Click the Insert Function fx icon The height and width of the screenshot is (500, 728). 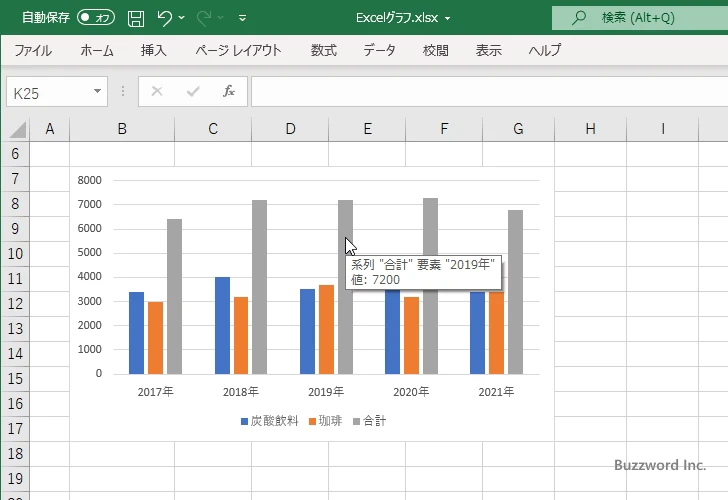(x=229, y=91)
